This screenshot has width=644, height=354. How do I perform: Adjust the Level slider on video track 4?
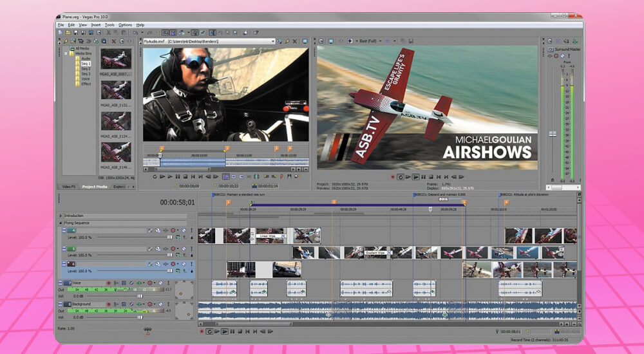point(169,238)
